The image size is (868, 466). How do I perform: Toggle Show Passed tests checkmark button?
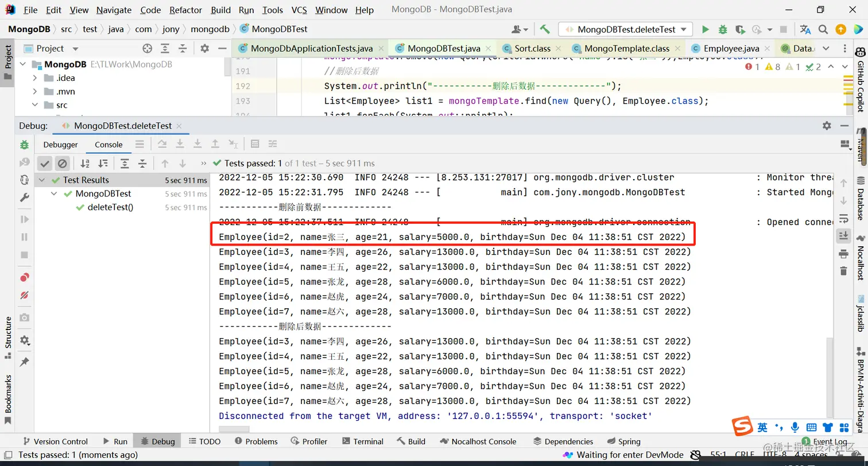pyautogui.click(x=45, y=164)
